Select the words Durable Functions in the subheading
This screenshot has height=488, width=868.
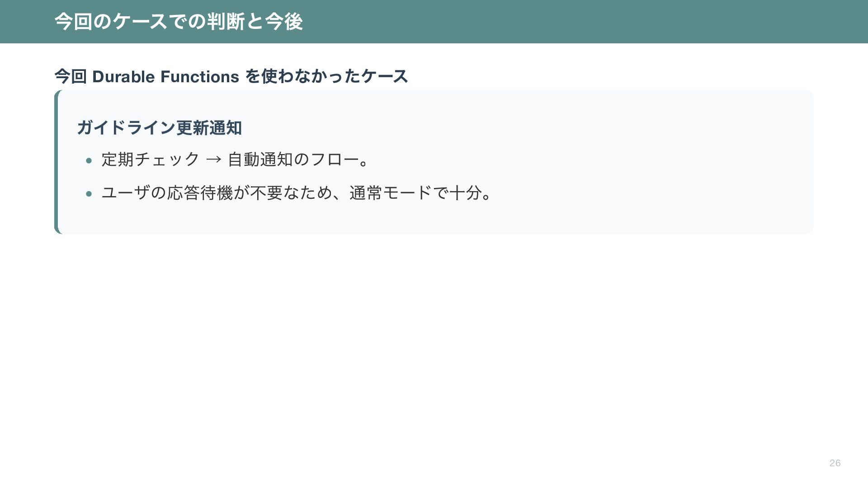165,76
